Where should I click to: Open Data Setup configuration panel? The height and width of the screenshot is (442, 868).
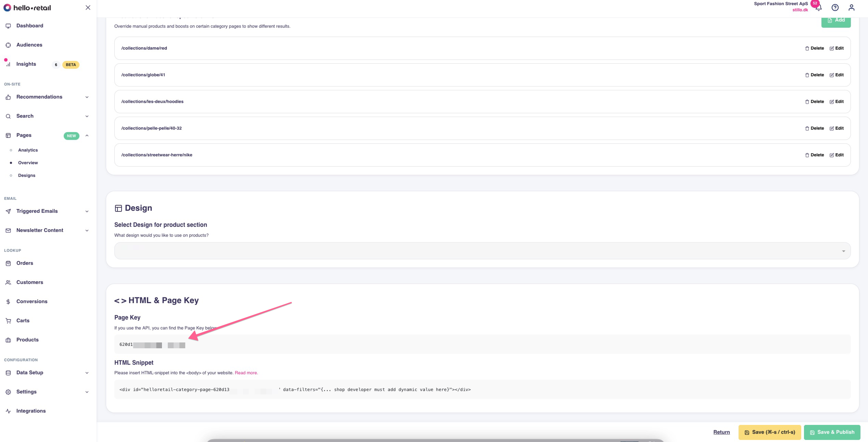click(x=47, y=373)
